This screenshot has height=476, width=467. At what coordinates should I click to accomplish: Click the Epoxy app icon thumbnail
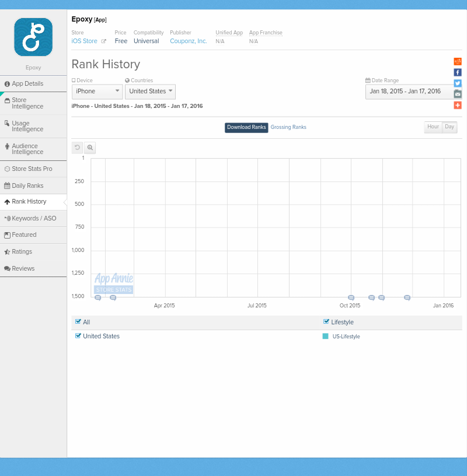click(x=33, y=37)
